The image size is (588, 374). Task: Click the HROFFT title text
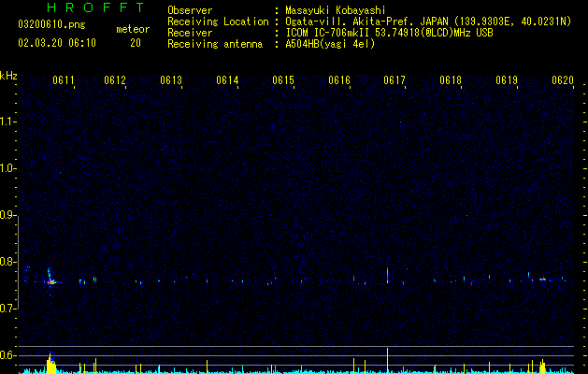tap(95, 7)
